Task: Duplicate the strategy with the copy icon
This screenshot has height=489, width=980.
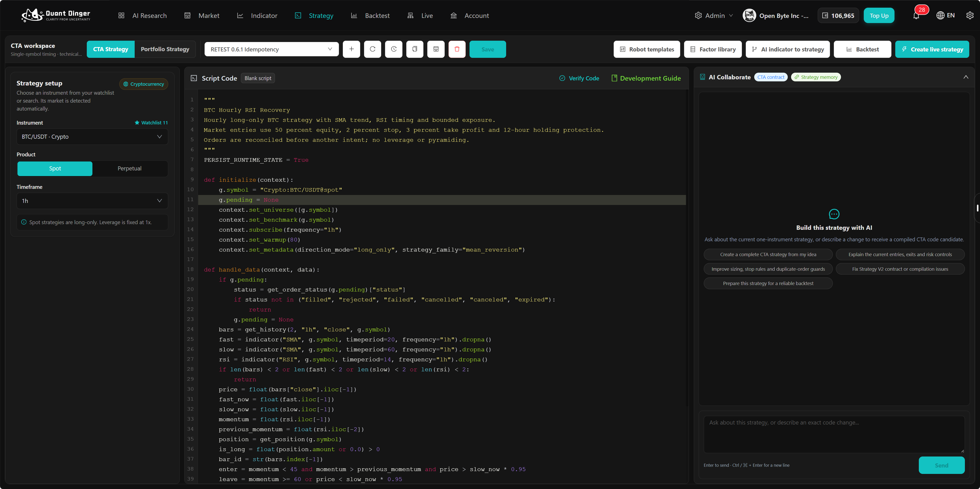Action: pos(415,49)
